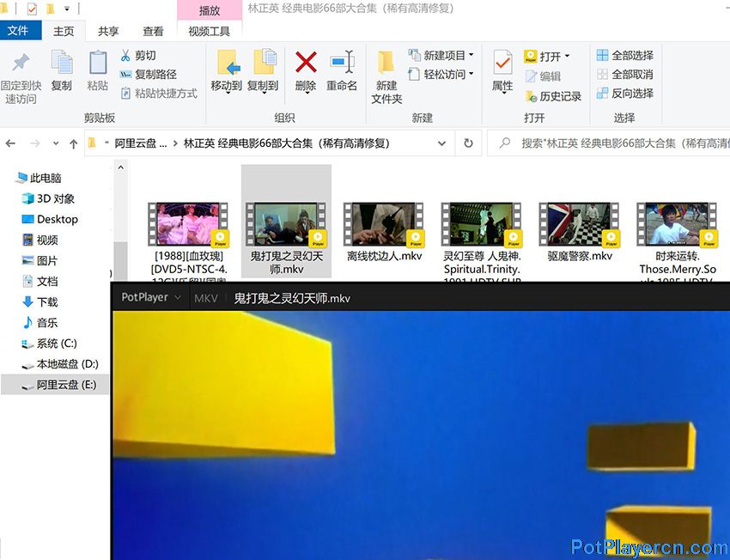Open recent locations dropdown chevron

[x=56, y=143]
